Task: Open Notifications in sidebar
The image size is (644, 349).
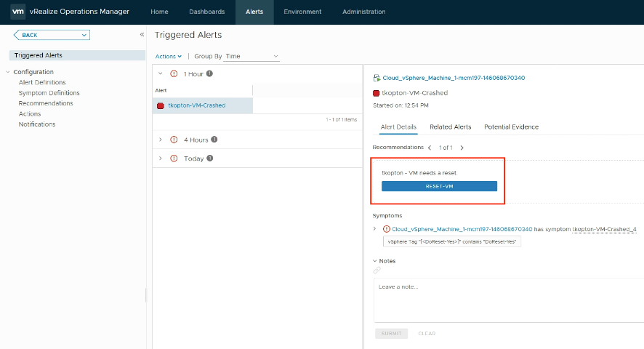Action: [37, 124]
